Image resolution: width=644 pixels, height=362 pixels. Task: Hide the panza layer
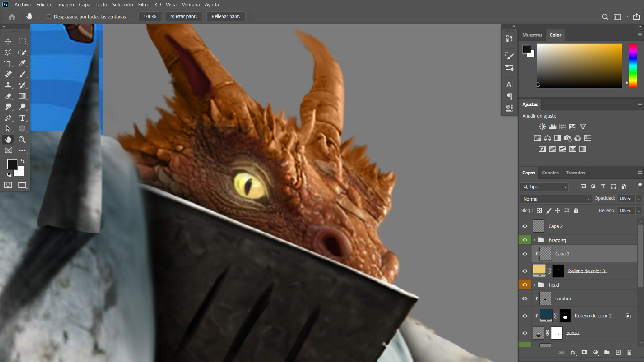525,333
